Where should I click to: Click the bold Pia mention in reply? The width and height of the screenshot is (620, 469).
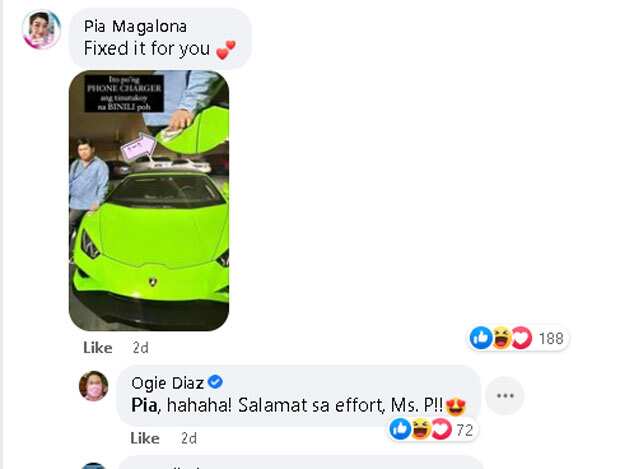pos(144,405)
